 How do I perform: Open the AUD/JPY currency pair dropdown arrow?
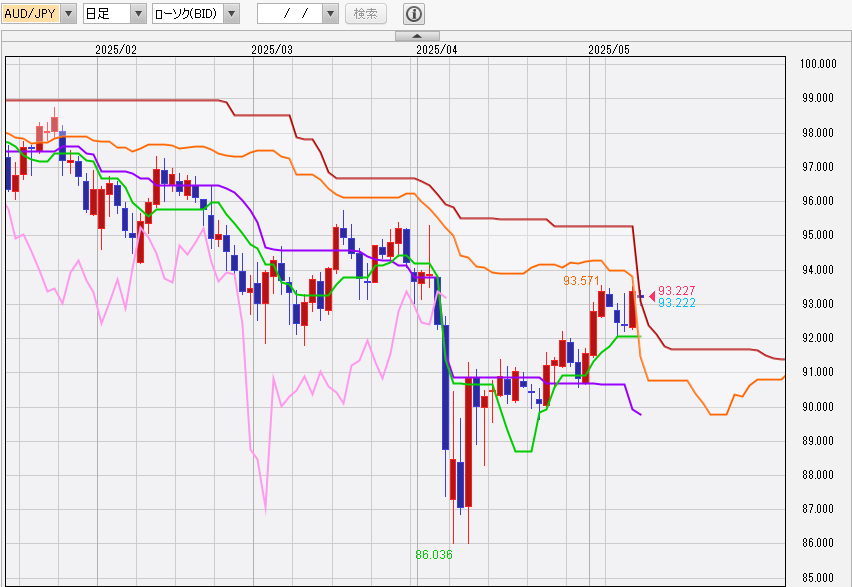point(68,14)
